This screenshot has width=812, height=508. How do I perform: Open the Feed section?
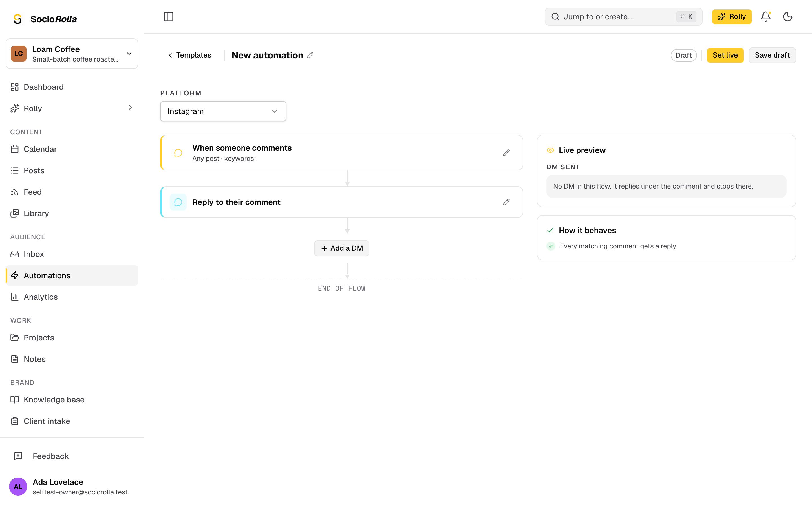pyautogui.click(x=72, y=192)
